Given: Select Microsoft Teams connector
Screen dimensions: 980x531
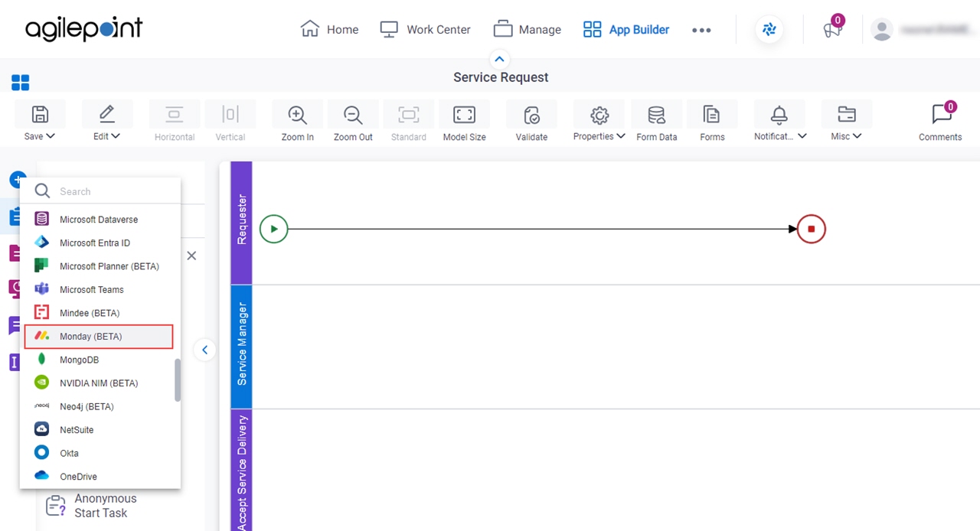Looking at the screenshot, I should coord(100,289).
